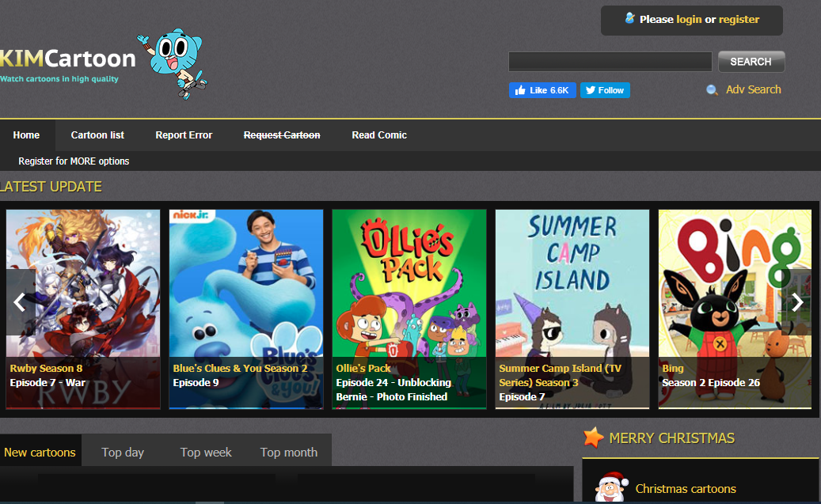Click the SEARCH button

click(x=751, y=61)
